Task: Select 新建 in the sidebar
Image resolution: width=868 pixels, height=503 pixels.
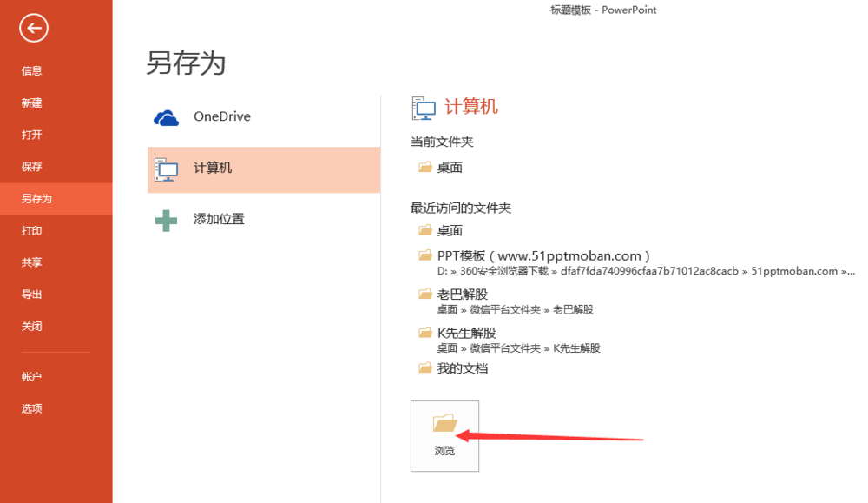Action: coord(32,103)
